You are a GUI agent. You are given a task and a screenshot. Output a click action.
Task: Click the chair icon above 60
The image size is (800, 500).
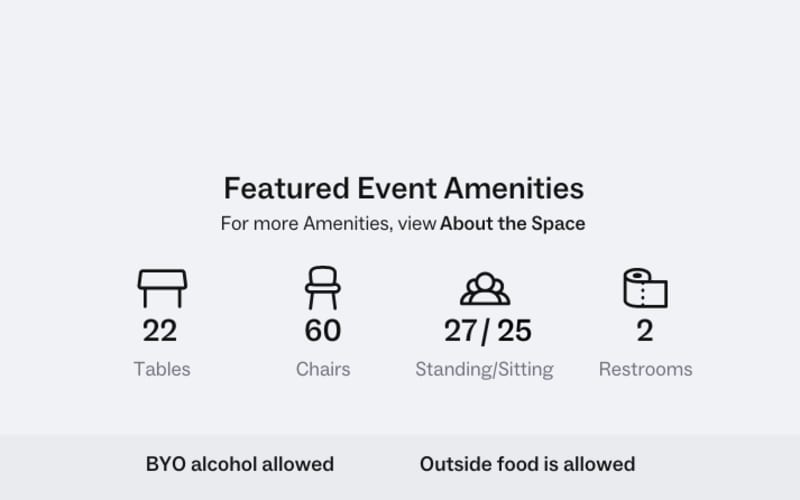[x=322, y=288]
